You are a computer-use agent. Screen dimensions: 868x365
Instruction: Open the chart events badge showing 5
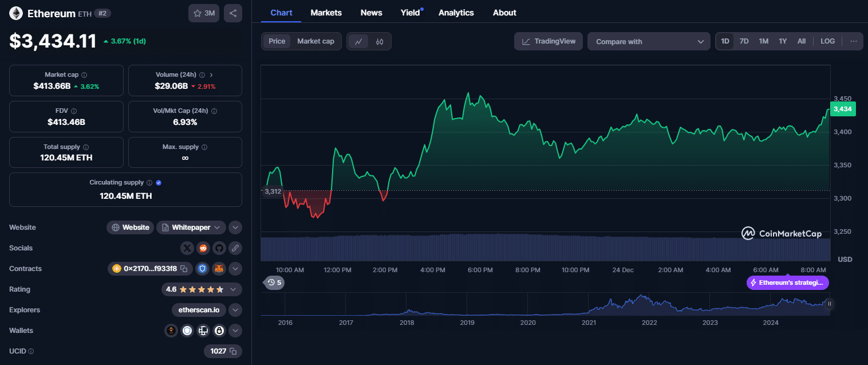point(274,282)
